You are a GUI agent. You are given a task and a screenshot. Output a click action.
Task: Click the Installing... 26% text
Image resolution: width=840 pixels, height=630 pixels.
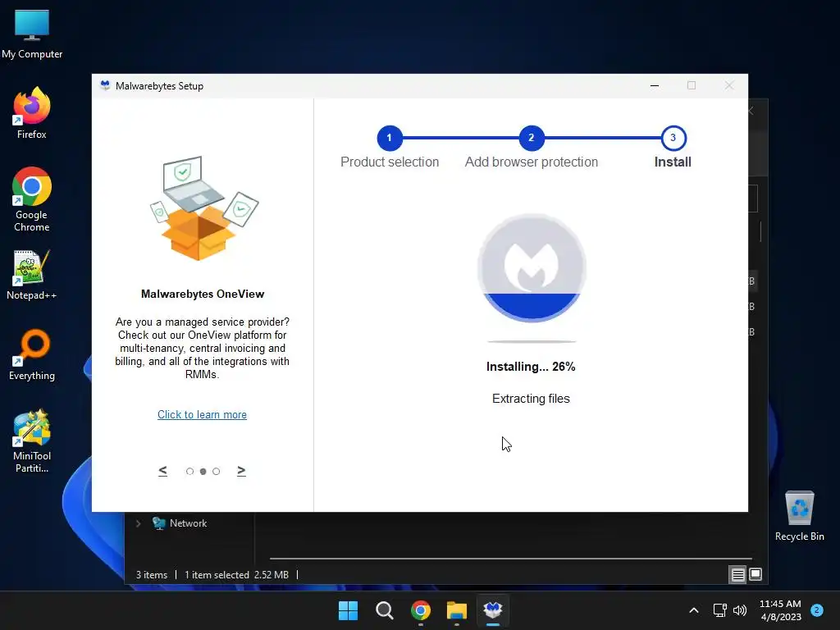click(531, 367)
